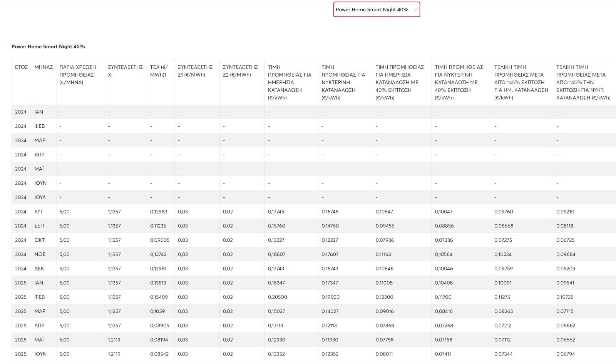Image resolution: width=616 pixels, height=364 pixels.
Task: Click TEA value 0,13513
Action: point(158,283)
